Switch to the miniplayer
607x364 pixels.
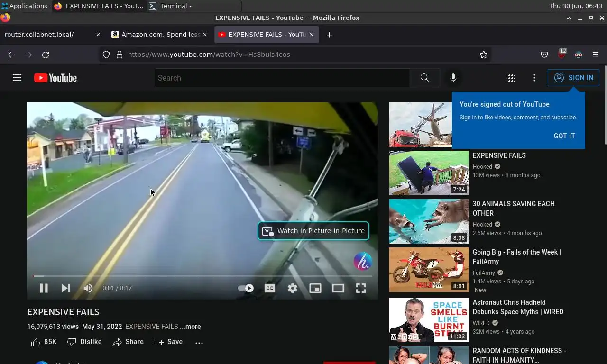(x=315, y=288)
